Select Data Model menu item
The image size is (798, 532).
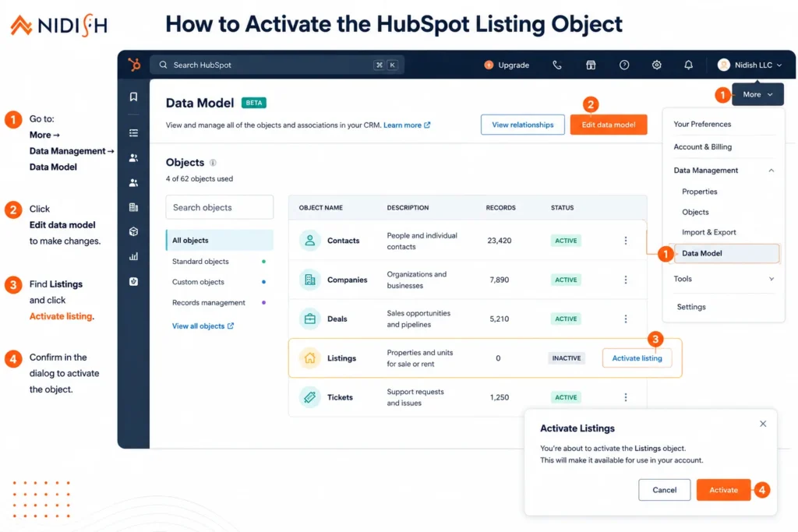point(726,253)
